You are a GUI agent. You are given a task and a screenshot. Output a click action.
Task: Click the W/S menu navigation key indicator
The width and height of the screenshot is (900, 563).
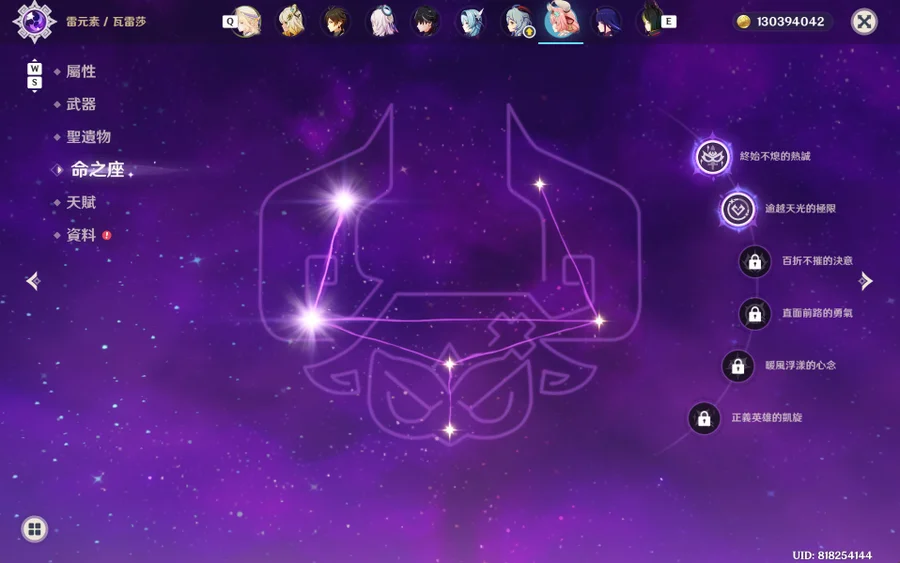pyautogui.click(x=34, y=75)
